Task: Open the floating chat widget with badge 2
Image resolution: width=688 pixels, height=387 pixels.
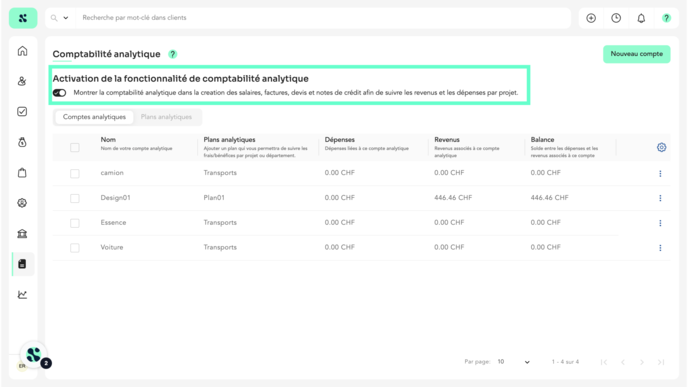Action: (x=34, y=355)
